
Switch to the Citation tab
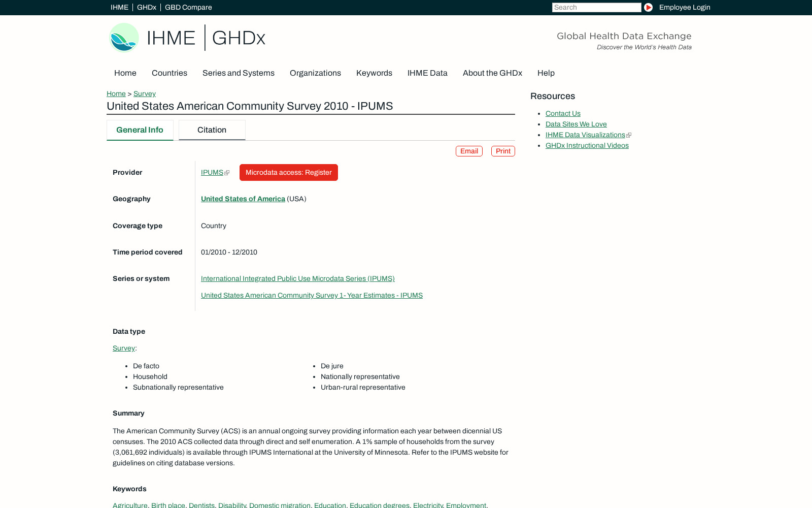click(212, 130)
